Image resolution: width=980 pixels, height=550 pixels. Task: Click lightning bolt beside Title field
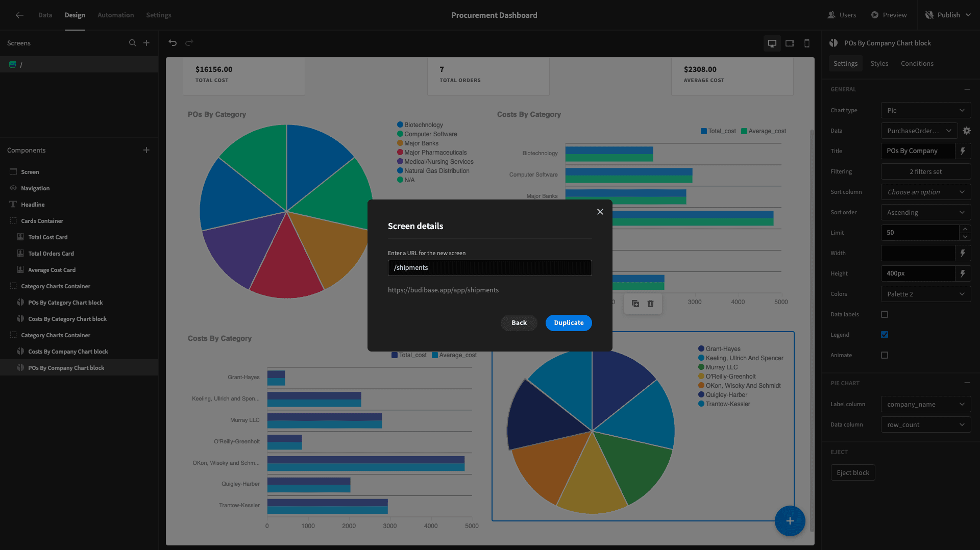(x=963, y=151)
